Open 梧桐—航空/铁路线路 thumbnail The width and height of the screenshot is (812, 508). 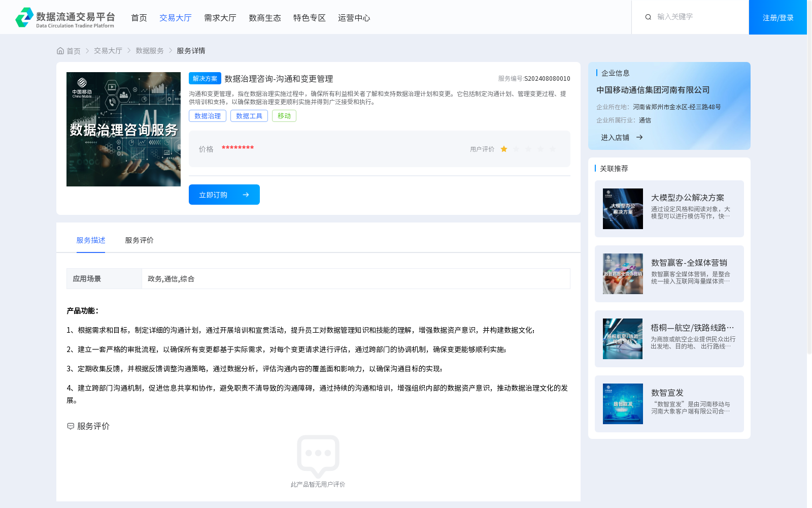click(x=623, y=339)
